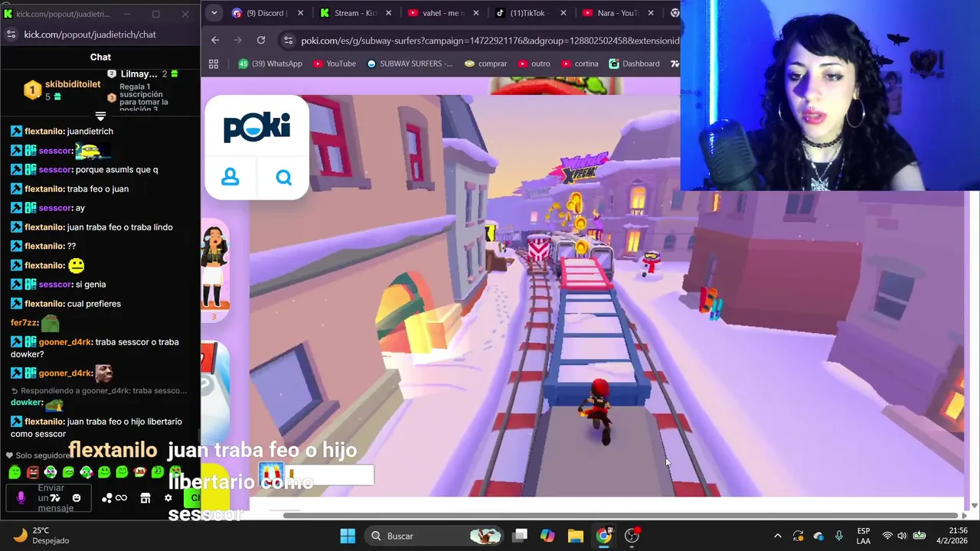Expand the Chrome tab search dropdown
The image size is (980, 551).
coord(214,12)
